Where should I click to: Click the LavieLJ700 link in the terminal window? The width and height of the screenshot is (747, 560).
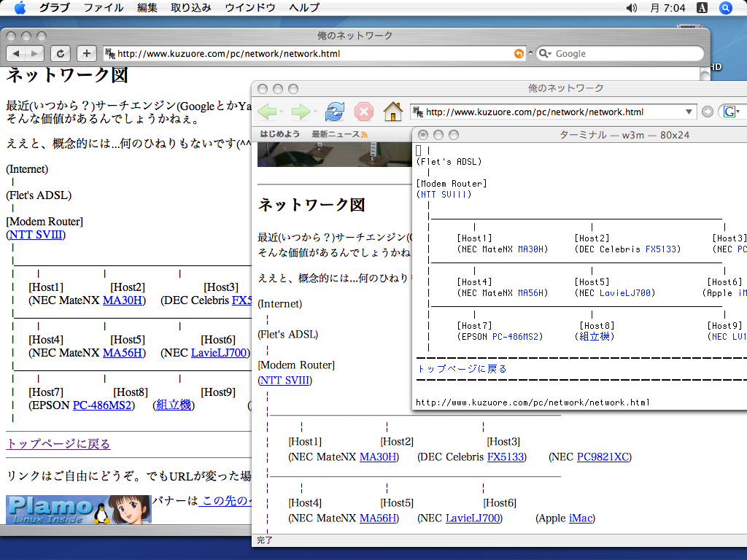point(625,293)
